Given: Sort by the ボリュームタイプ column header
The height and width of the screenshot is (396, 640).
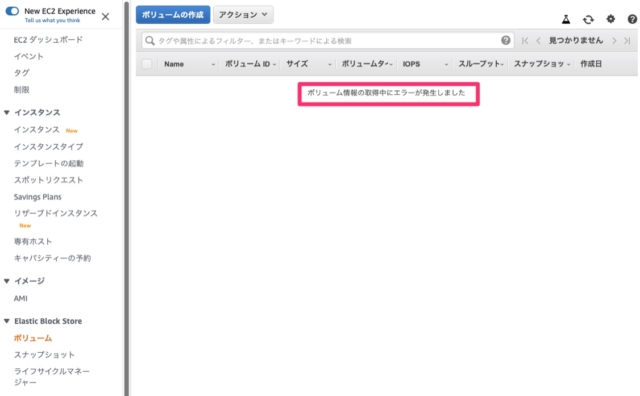Looking at the screenshot, I should tap(364, 64).
